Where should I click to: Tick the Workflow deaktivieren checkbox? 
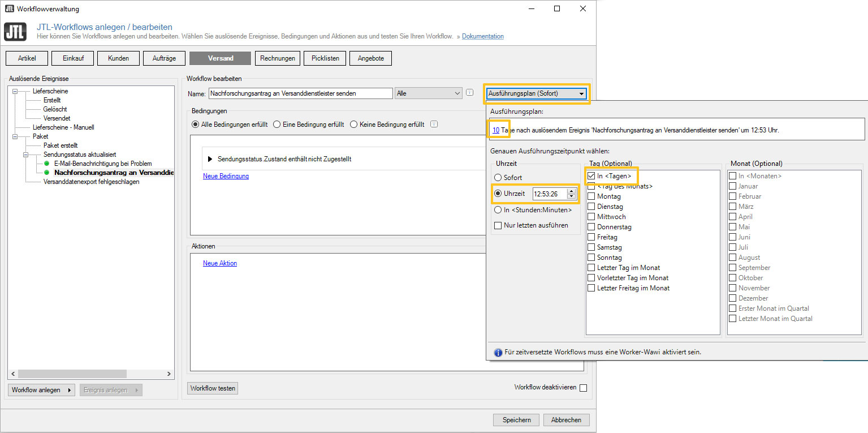click(584, 388)
